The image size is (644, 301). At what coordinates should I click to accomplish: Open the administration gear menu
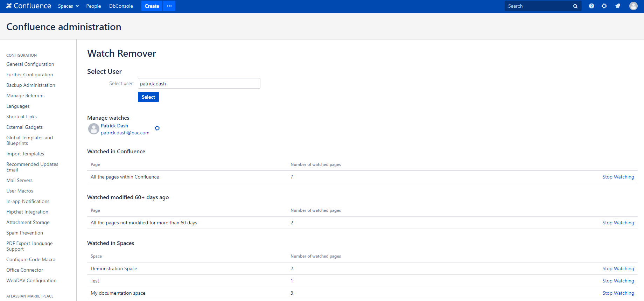click(x=604, y=6)
